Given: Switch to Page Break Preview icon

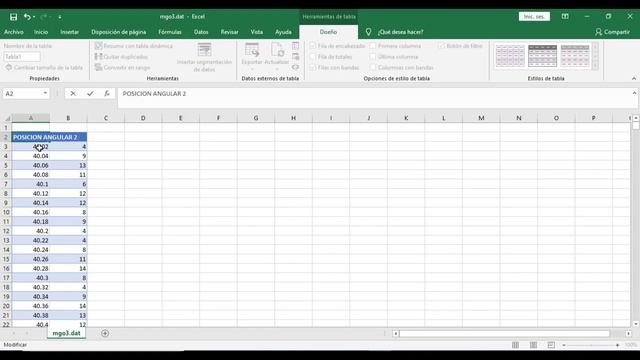Looking at the screenshot, I should click(551, 345).
